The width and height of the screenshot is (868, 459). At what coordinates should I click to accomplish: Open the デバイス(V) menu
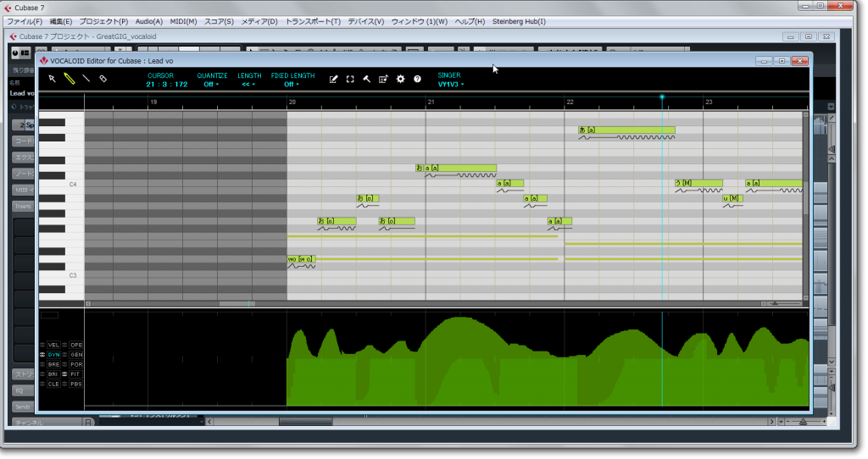pos(366,21)
